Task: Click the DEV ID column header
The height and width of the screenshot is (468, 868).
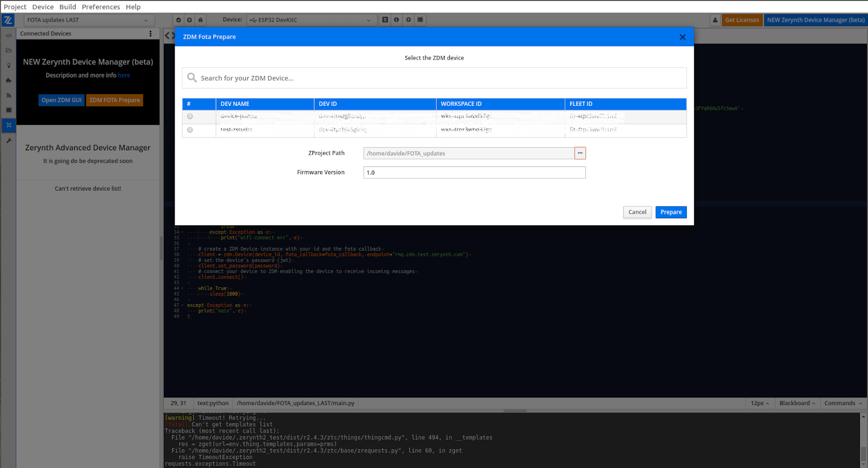Action: coord(375,104)
